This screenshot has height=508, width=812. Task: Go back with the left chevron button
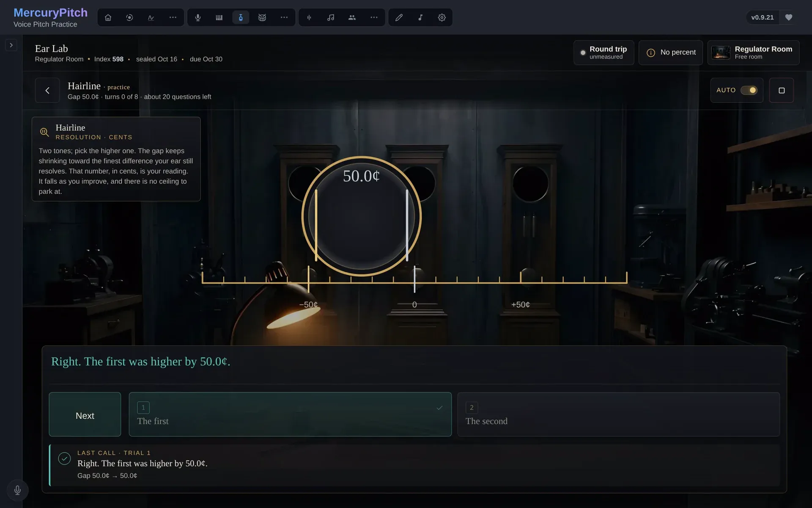[x=47, y=90]
